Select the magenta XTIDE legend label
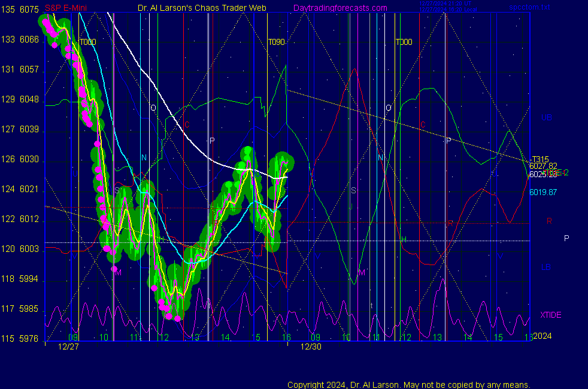Viewport: 588px width, 389px height. pos(550,315)
